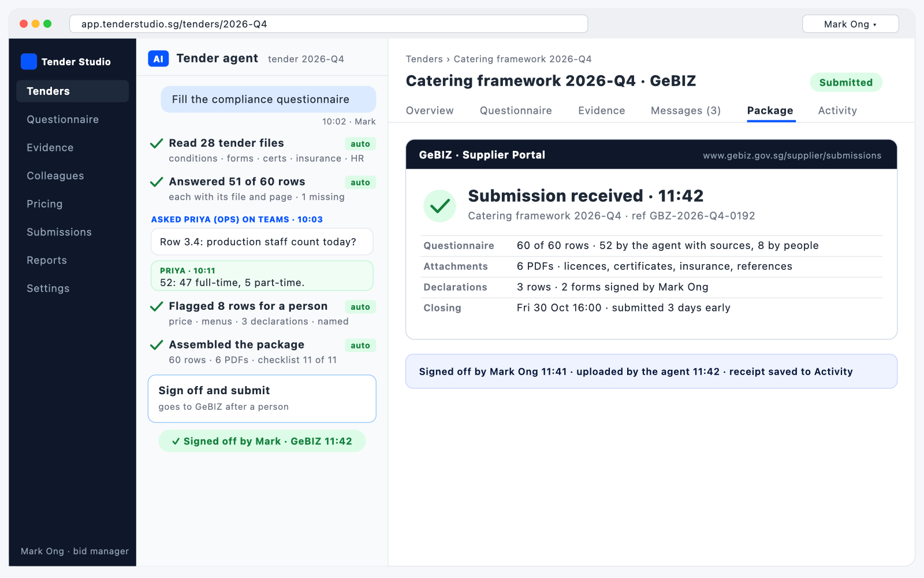This screenshot has height=578, width=924.
Task: Click the AI badge beside Tender agent
Action: tap(158, 59)
